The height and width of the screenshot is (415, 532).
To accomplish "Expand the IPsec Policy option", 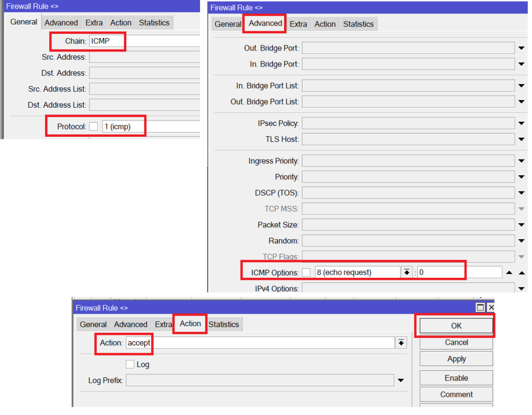I will pos(522,123).
